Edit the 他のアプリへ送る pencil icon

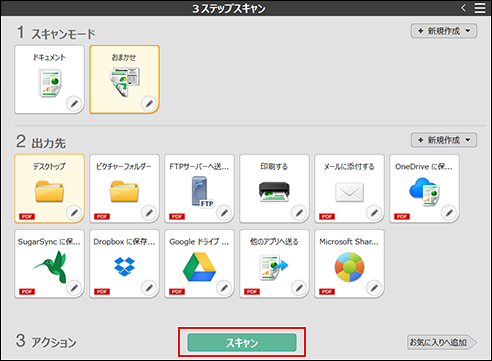pos(299,288)
